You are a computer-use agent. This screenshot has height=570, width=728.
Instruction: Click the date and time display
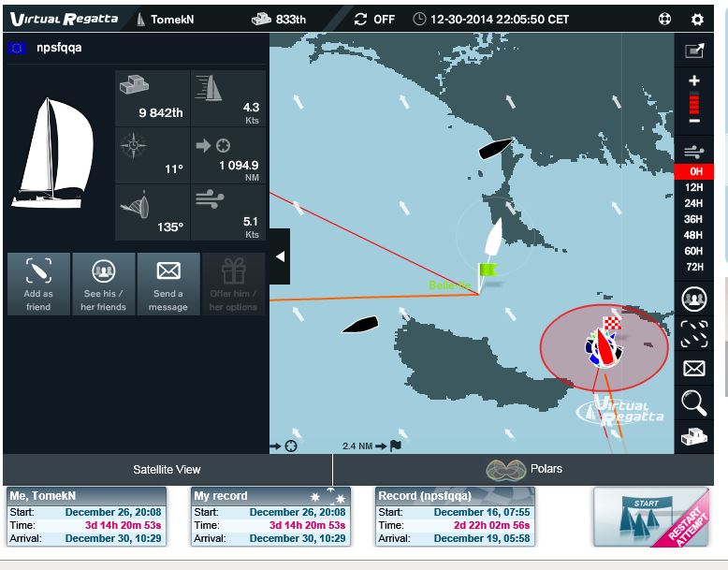[490, 19]
